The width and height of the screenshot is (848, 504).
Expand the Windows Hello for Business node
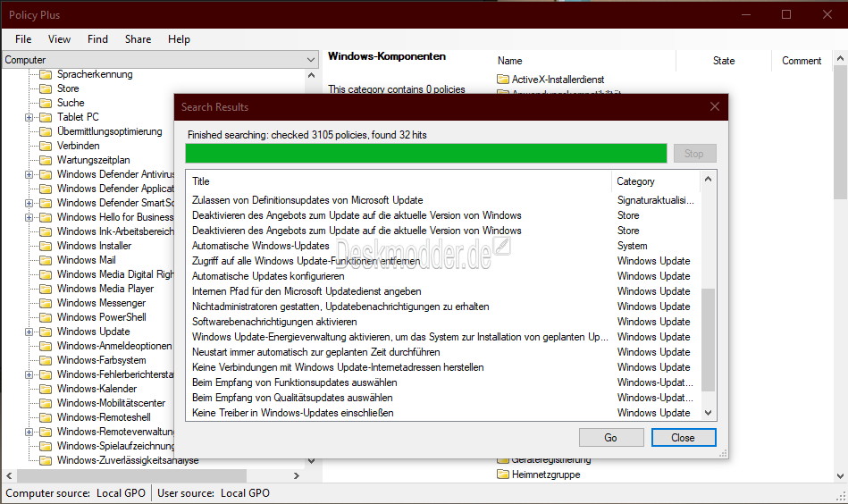click(x=29, y=217)
